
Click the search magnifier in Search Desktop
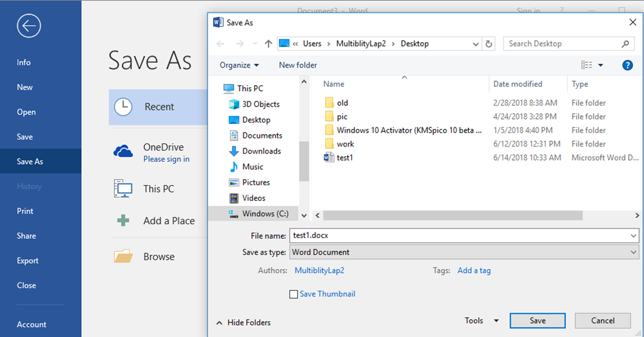(625, 43)
